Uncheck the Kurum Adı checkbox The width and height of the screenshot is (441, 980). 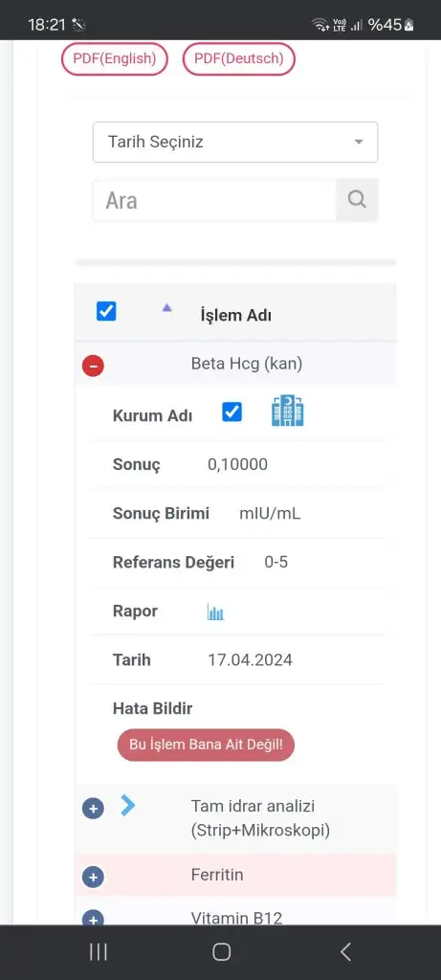pyautogui.click(x=232, y=412)
